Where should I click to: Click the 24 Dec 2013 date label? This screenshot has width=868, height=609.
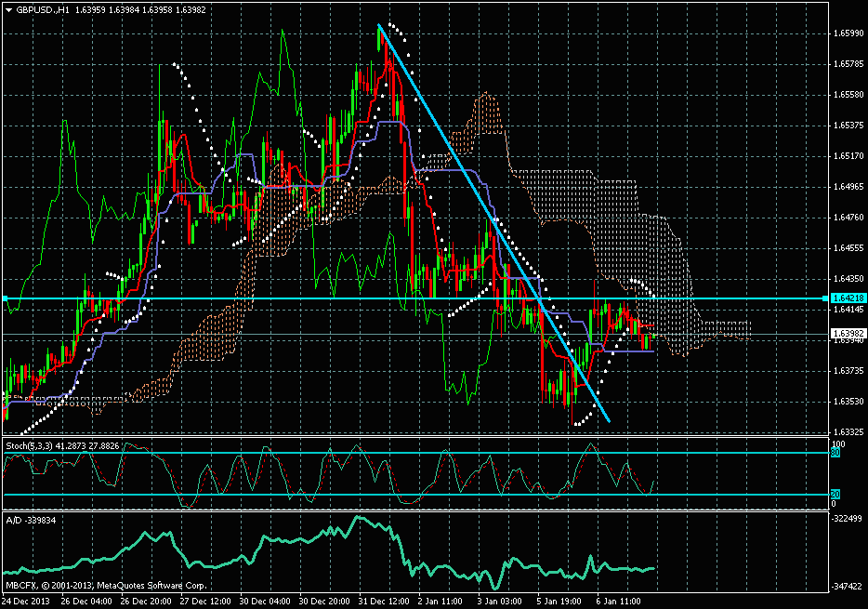point(25,601)
